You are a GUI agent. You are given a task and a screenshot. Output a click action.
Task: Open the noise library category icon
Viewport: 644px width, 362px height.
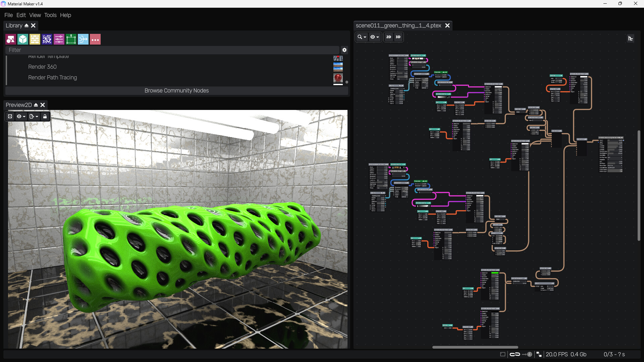click(47, 39)
